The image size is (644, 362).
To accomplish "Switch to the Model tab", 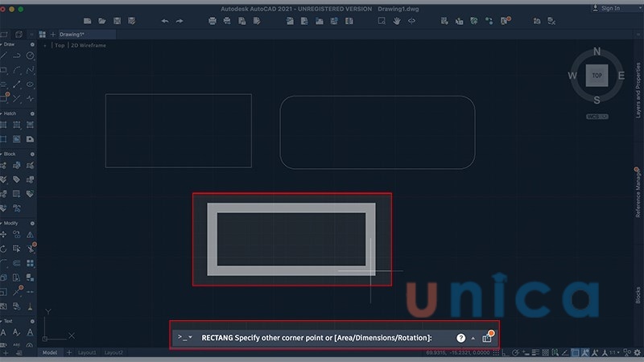I will pyautogui.click(x=50, y=352).
